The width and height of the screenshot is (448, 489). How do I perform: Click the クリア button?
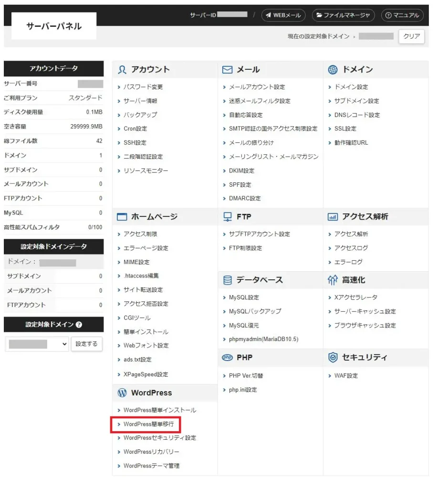(x=411, y=36)
